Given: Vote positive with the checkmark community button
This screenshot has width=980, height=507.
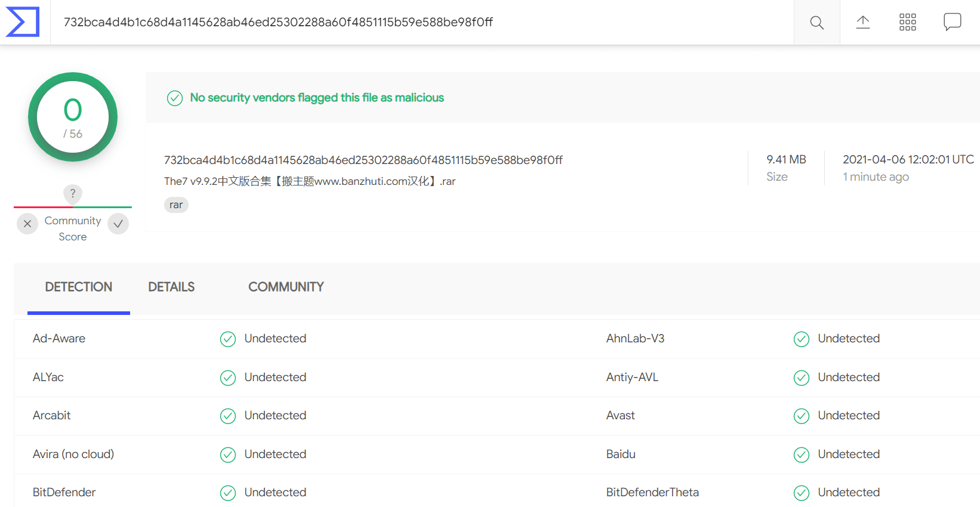Looking at the screenshot, I should pos(118,224).
